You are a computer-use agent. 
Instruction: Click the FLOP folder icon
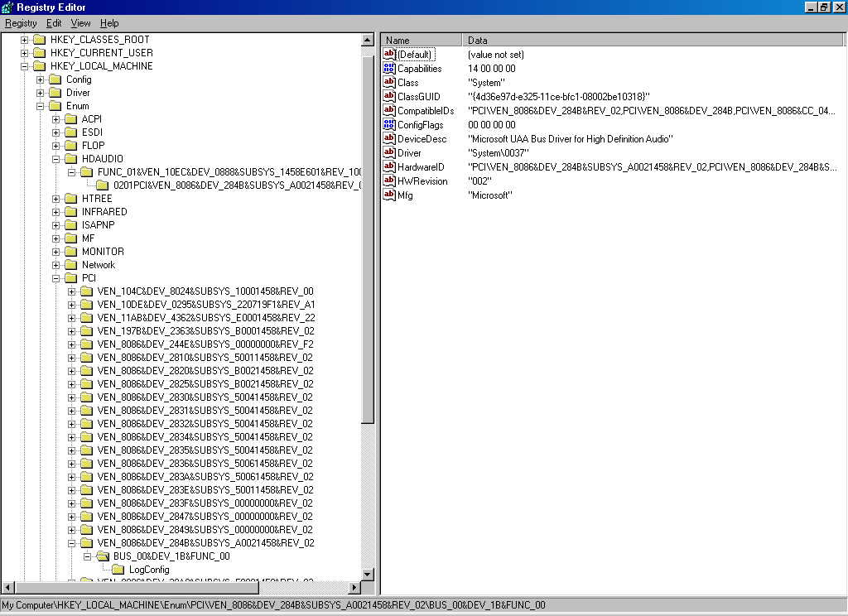[x=71, y=146]
